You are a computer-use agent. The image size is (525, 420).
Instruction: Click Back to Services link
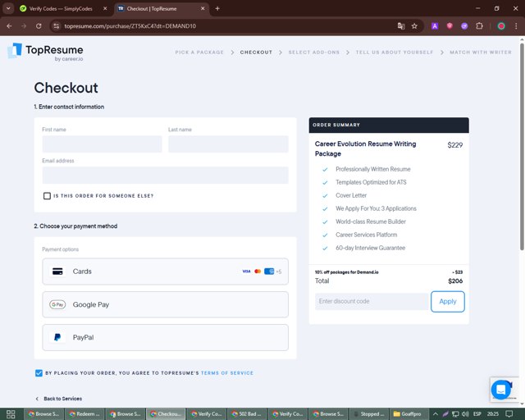59,399
